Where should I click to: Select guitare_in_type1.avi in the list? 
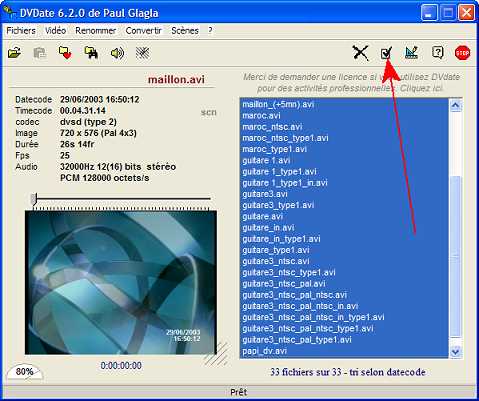point(344,239)
